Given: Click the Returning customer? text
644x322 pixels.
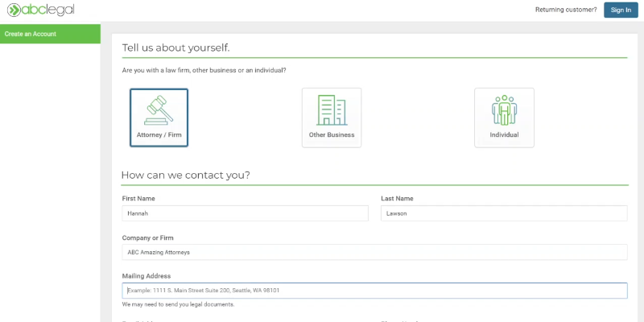Looking at the screenshot, I should click(566, 10).
